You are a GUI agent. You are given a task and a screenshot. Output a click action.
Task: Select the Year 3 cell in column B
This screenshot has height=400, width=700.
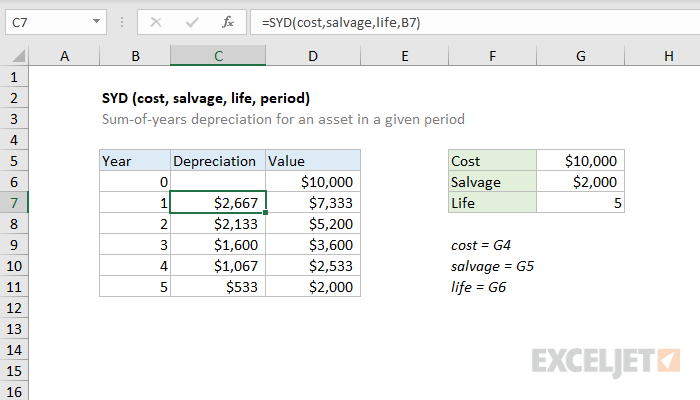click(x=135, y=245)
